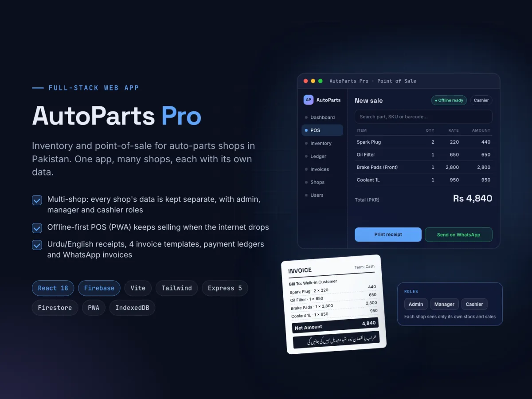Click the Firebase tech tag
Image resolution: width=532 pixels, height=399 pixels.
coord(99,288)
